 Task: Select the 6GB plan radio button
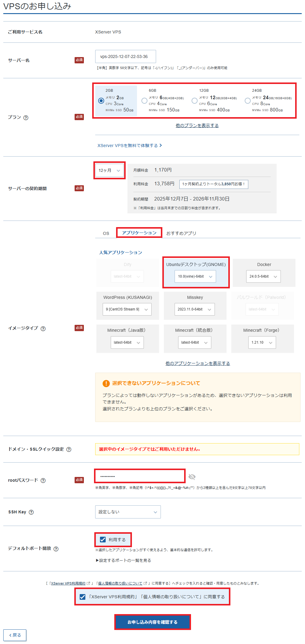144,101
